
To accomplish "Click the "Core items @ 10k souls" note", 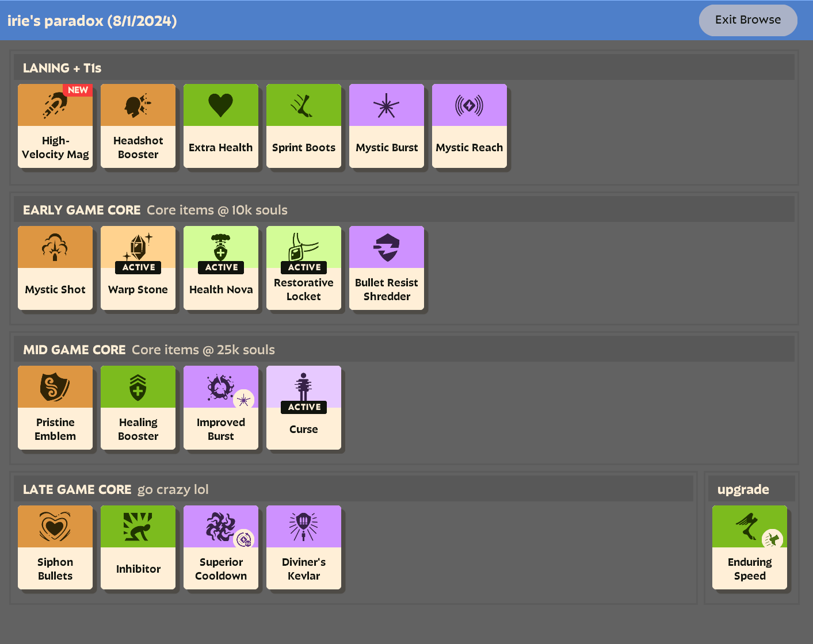I will (217, 210).
